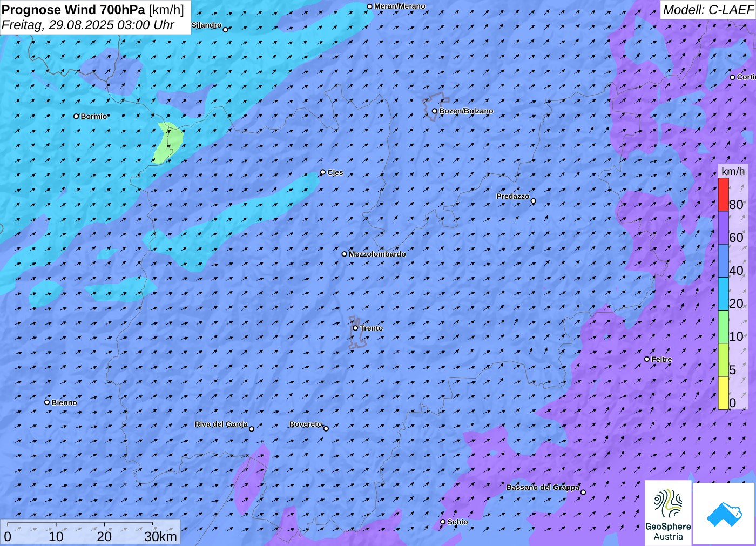Click the Feltre location marker
The height and width of the screenshot is (546, 756).
pos(647,359)
